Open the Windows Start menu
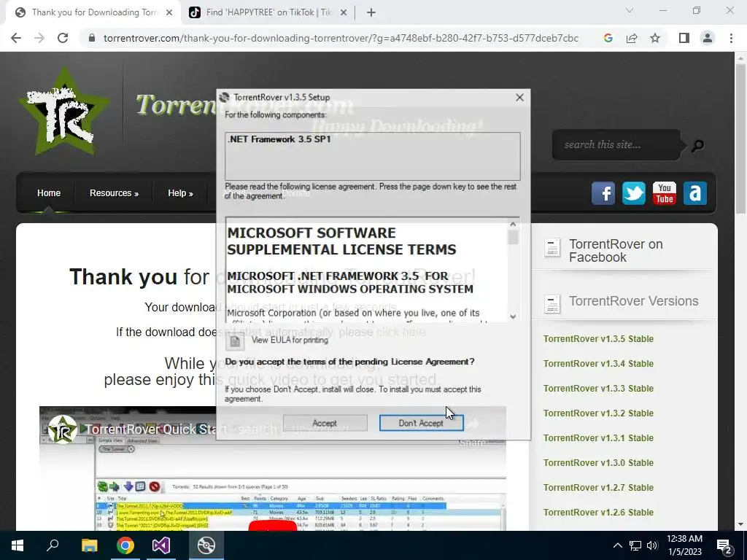The width and height of the screenshot is (747, 560). pos(18,545)
